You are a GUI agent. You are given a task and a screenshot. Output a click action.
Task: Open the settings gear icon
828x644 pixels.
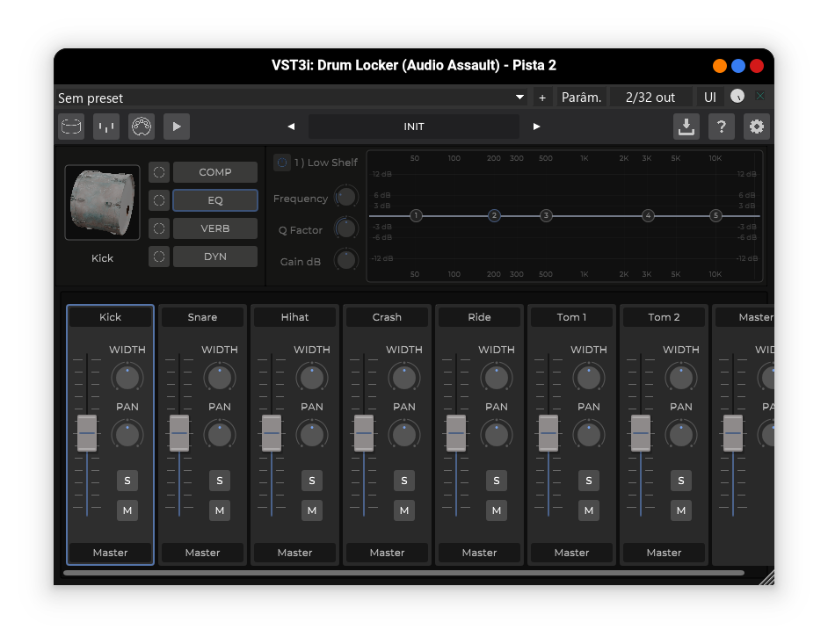(756, 127)
